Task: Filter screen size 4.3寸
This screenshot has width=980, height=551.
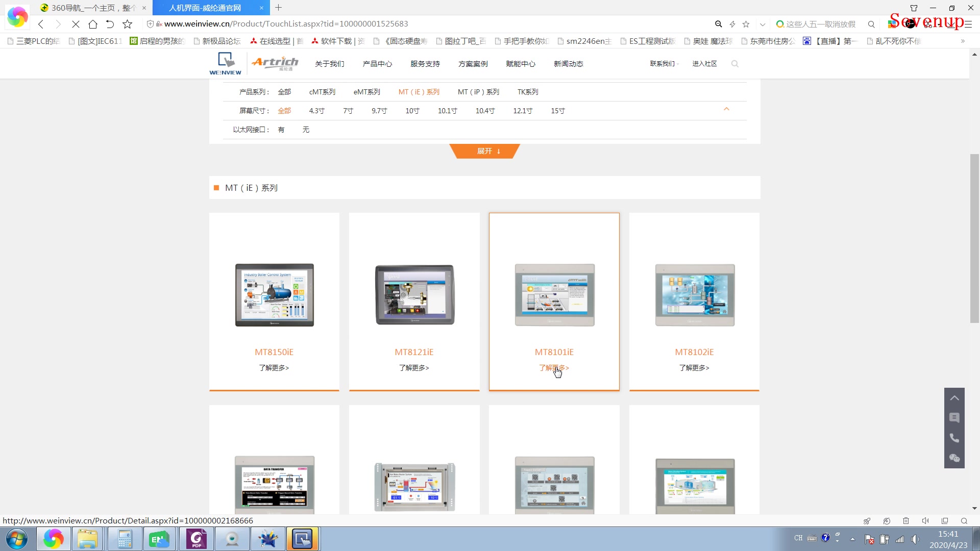Action: (316, 111)
